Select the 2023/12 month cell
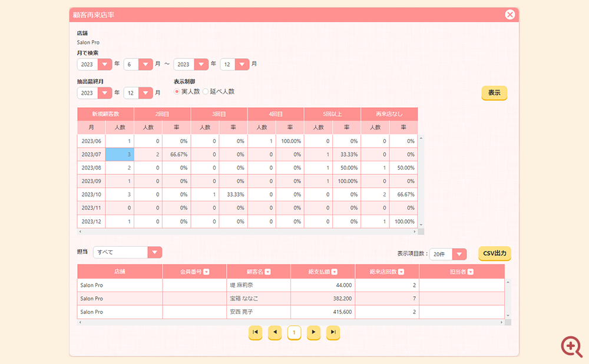Image resolution: width=589 pixels, height=364 pixels. (91, 221)
